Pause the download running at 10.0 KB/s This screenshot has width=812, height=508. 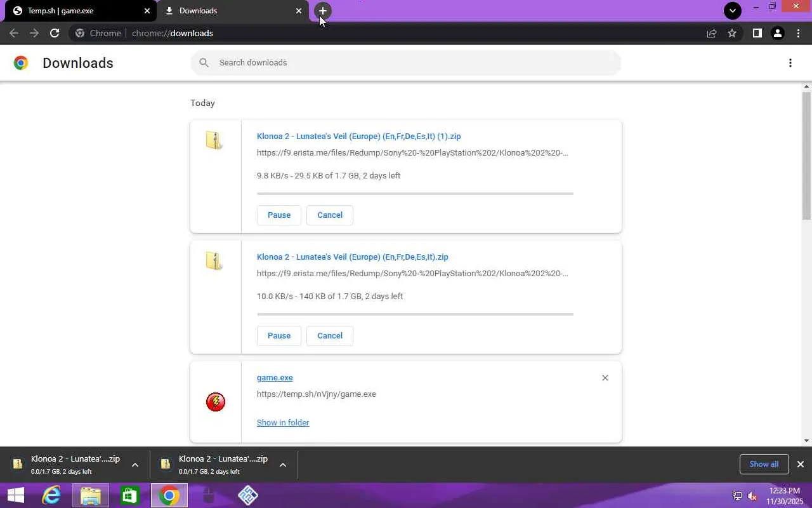click(x=279, y=335)
